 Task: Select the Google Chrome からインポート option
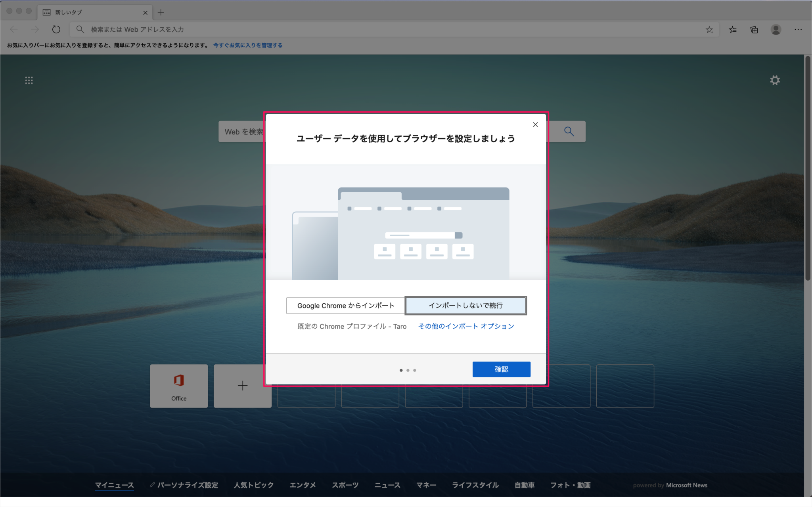[345, 305]
